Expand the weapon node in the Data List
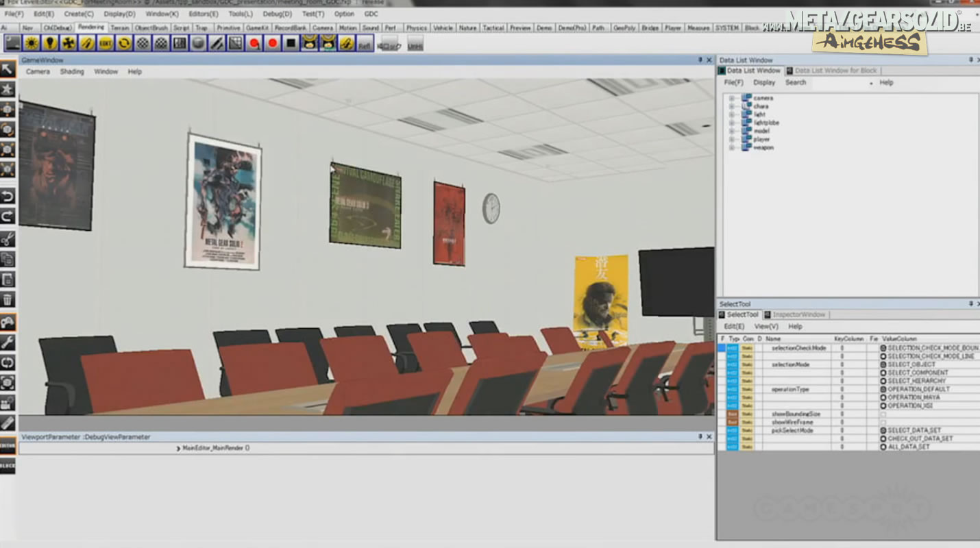Screen dimensions: 980x548 731,147
